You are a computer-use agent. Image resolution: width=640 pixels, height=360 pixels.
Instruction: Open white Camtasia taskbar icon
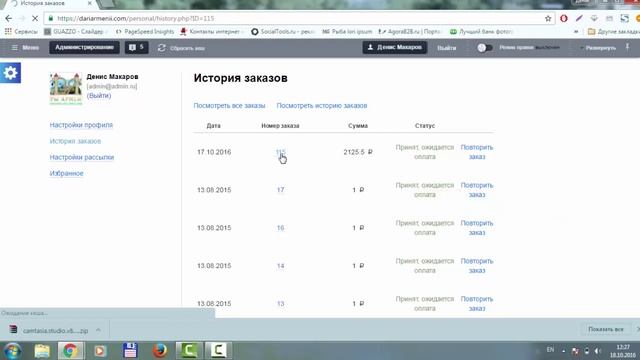pyautogui.click(x=218, y=351)
